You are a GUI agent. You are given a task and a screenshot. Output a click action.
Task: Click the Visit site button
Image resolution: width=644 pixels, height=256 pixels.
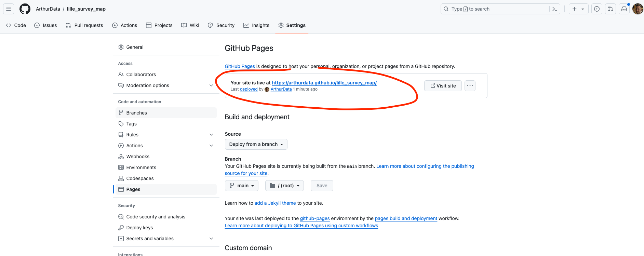(x=443, y=86)
